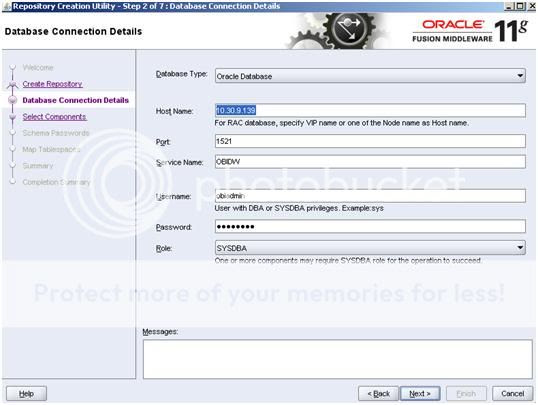Click the window title bar app icon

(7, 6)
